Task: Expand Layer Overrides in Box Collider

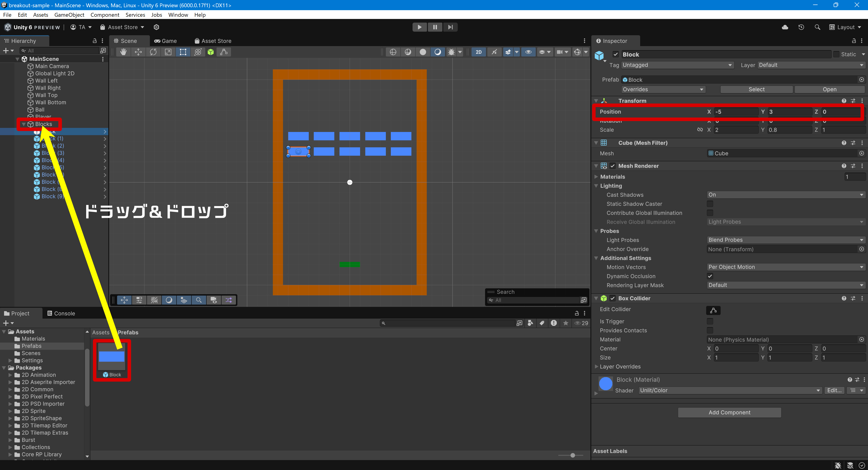Action: pos(597,367)
